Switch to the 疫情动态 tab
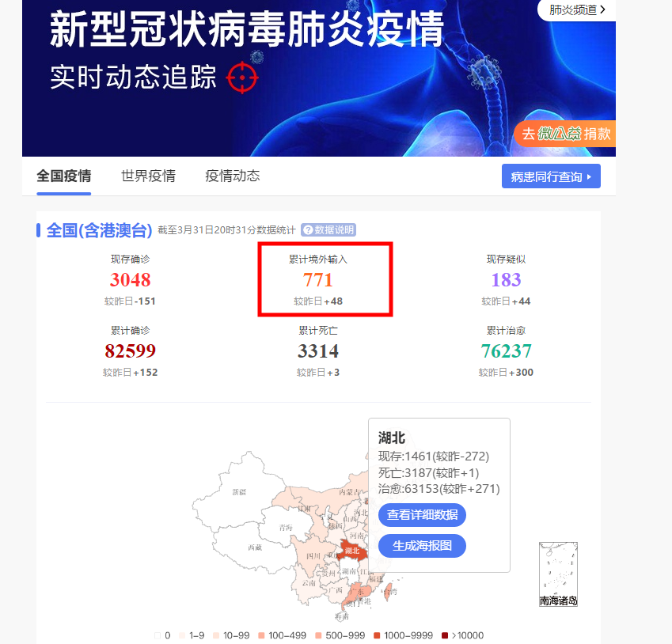Viewport: 672px width, 644px height. click(x=232, y=176)
